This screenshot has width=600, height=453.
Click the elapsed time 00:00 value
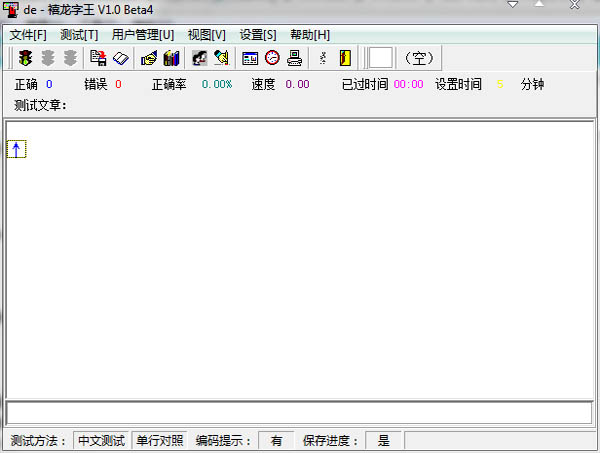pos(408,84)
